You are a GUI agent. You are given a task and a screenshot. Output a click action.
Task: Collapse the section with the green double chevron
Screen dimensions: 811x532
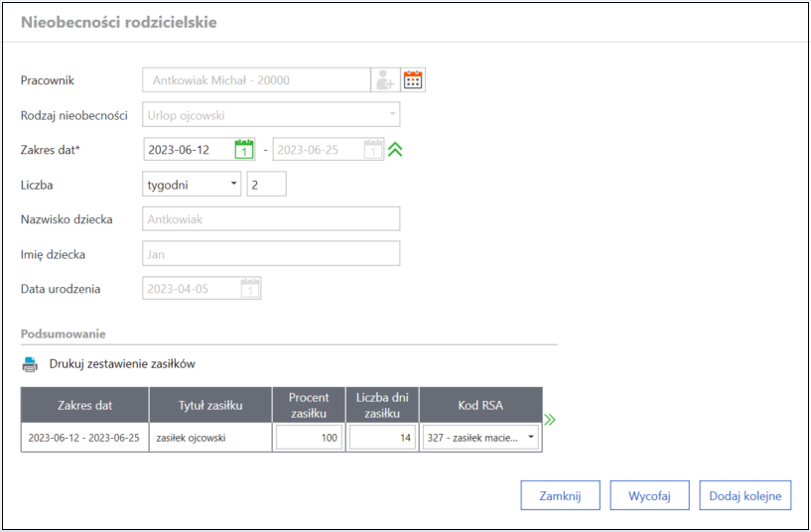click(395, 150)
